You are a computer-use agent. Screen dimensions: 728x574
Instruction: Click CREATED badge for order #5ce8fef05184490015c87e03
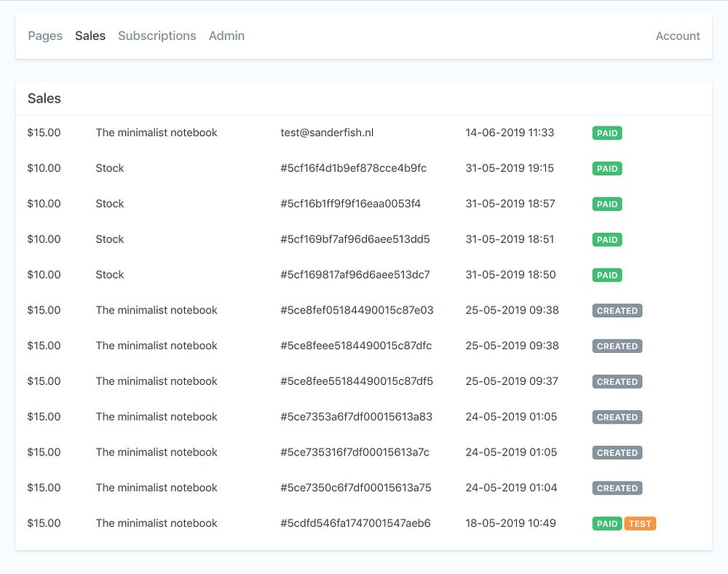click(x=617, y=311)
